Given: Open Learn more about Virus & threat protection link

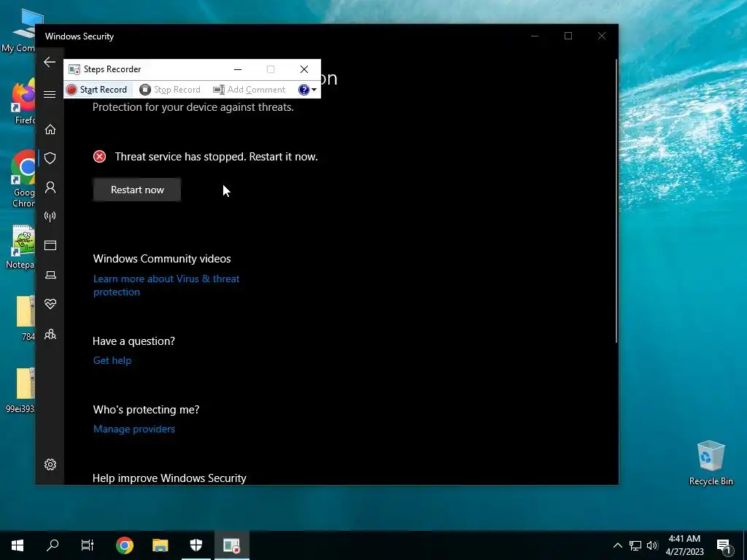Looking at the screenshot, I should (x=166, y=285).
